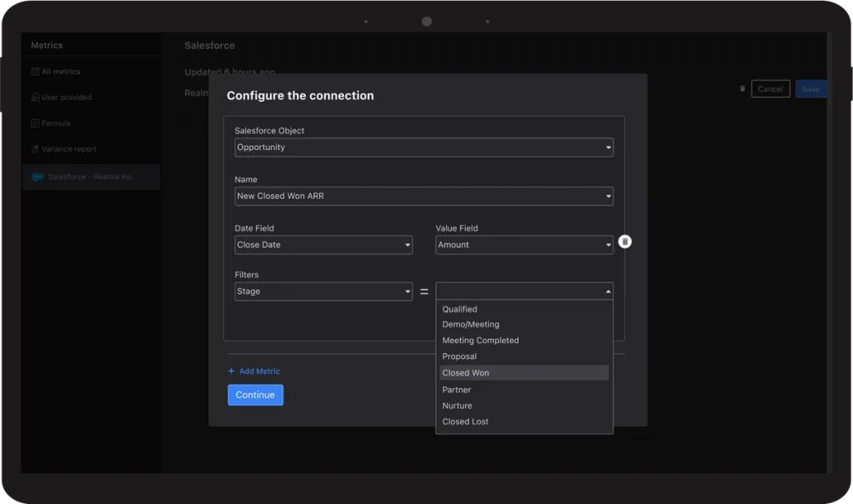Click the User provided sidebar icon
Image resolution: width=853 pixels, height=504 pixels.
point(35,97)
